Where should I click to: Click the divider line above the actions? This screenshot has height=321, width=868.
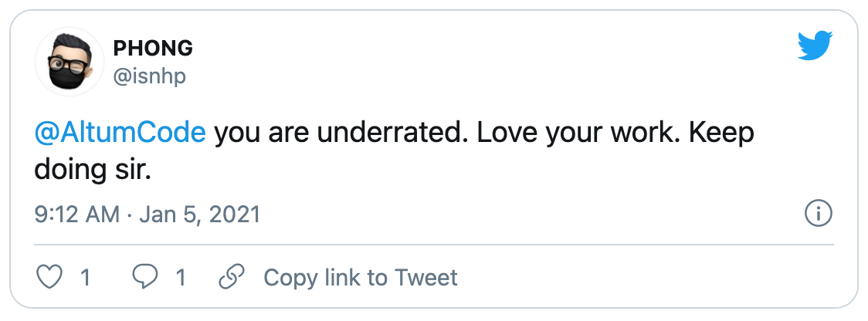pos(434,244)
